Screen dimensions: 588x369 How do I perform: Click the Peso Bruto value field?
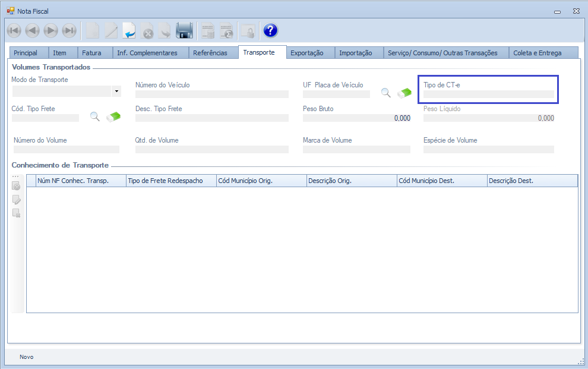click(357, 118)
